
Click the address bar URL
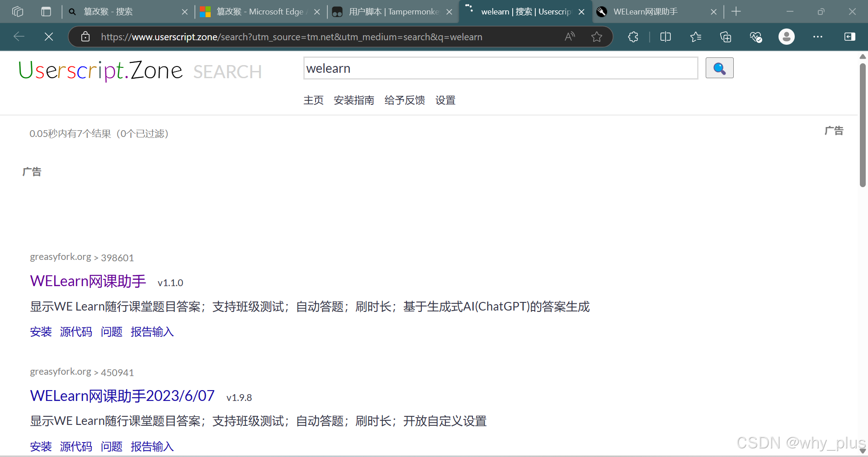pos(292,37)
